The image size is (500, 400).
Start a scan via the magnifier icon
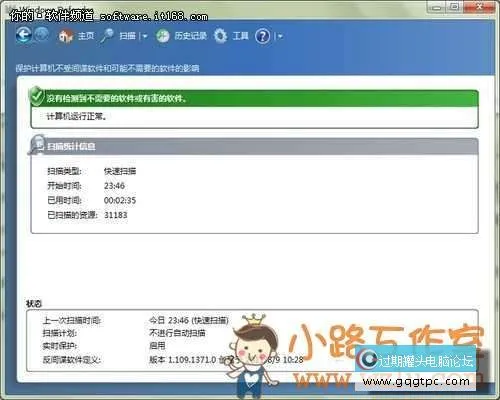click(107, 36)
